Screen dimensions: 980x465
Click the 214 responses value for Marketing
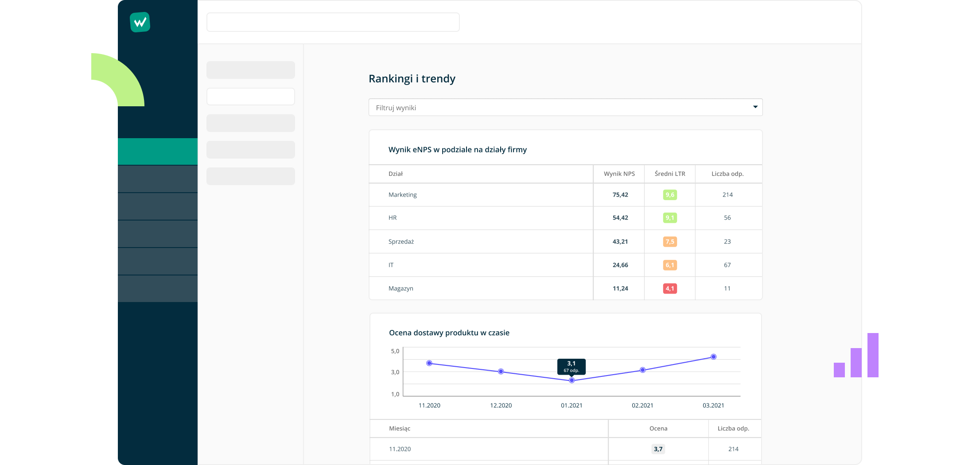pyautogui.click(x=727, y=195)
